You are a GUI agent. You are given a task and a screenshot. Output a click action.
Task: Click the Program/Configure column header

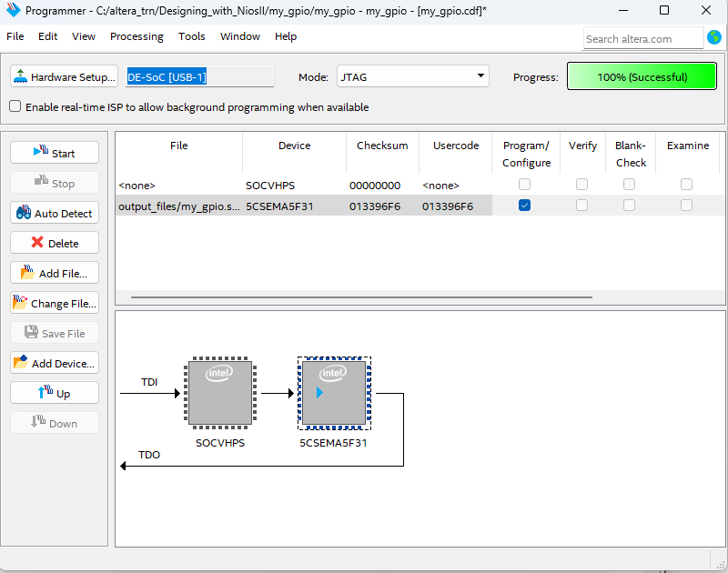pyautogui.click(x=527, y=153)
